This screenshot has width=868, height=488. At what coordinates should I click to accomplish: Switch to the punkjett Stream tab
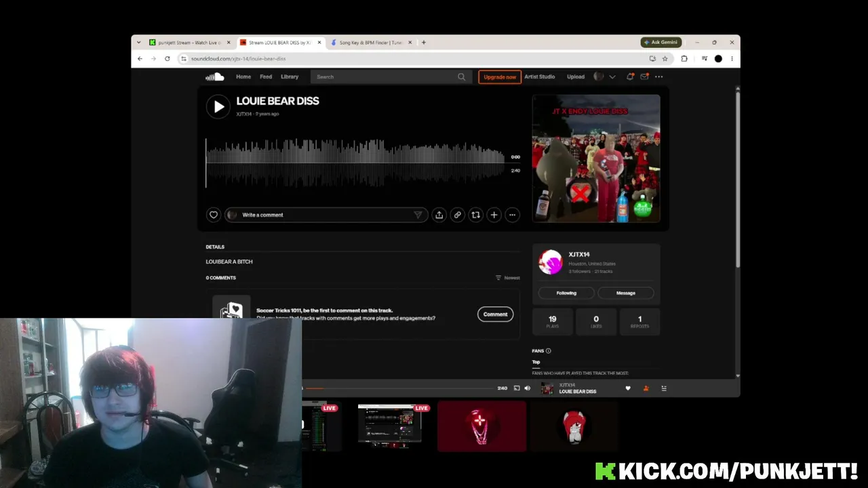point(191,42)
